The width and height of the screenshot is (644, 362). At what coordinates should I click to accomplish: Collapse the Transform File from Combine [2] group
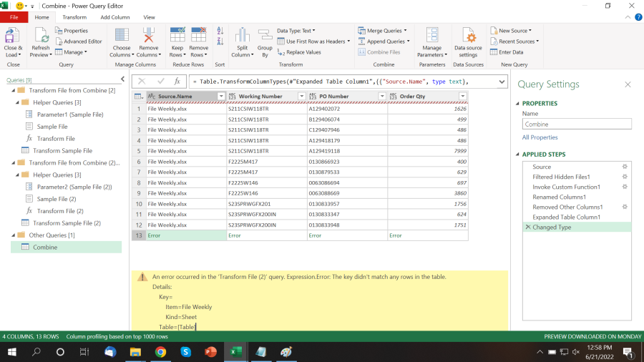(14, 90)
